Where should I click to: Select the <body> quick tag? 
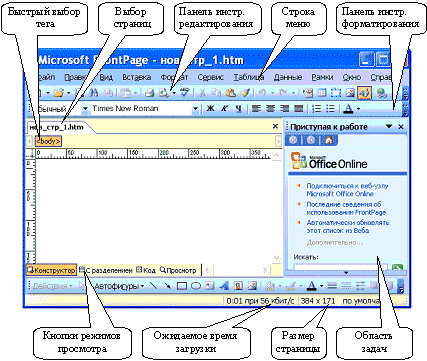pyautogui.click(x=48, y=141)
